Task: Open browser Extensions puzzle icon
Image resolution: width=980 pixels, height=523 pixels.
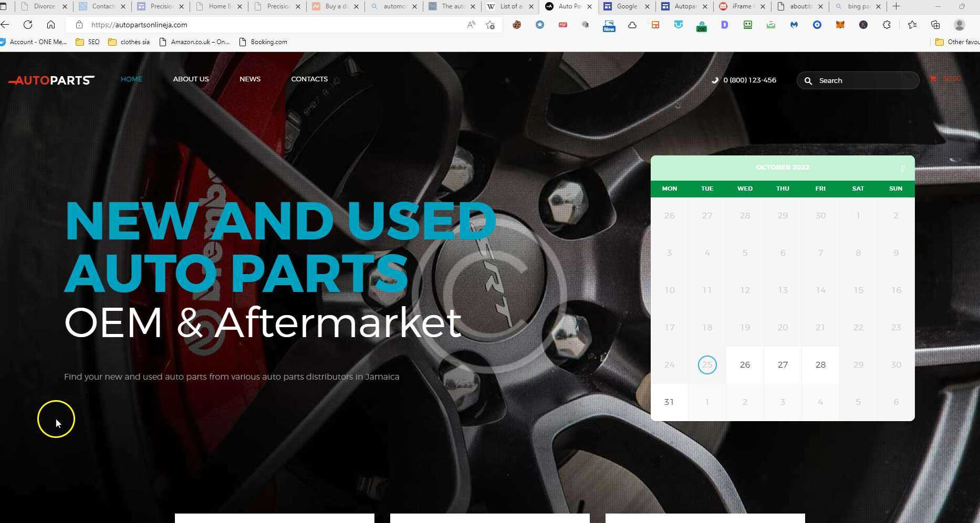Action: coord(887,25)
